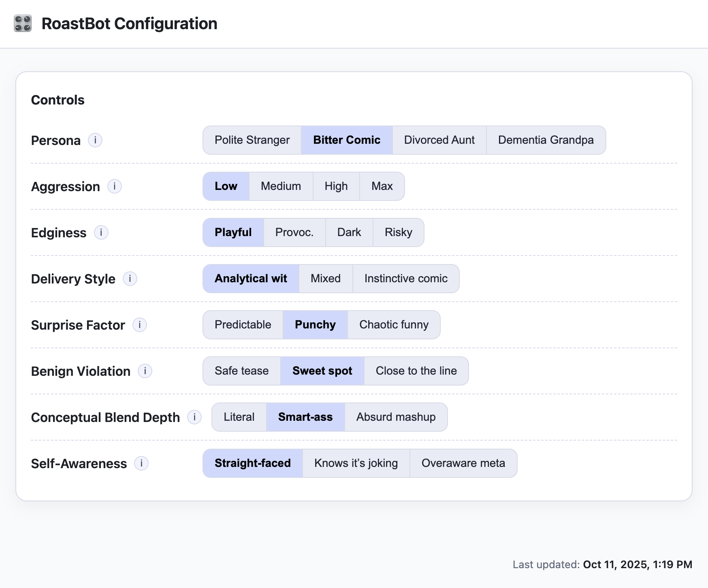Viewport: 708px width, 588px height.
Task: Click the RoastBot logo icon
Action: [23, 23]
